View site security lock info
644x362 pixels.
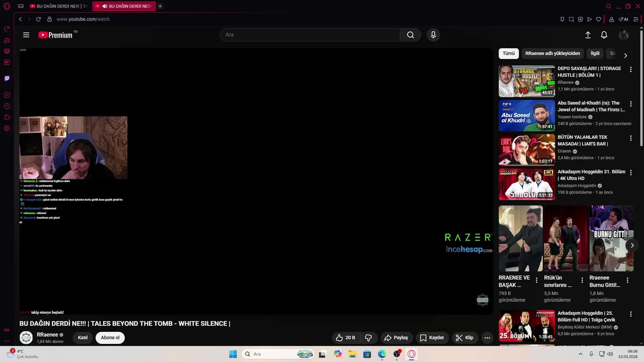pos(49,19)
